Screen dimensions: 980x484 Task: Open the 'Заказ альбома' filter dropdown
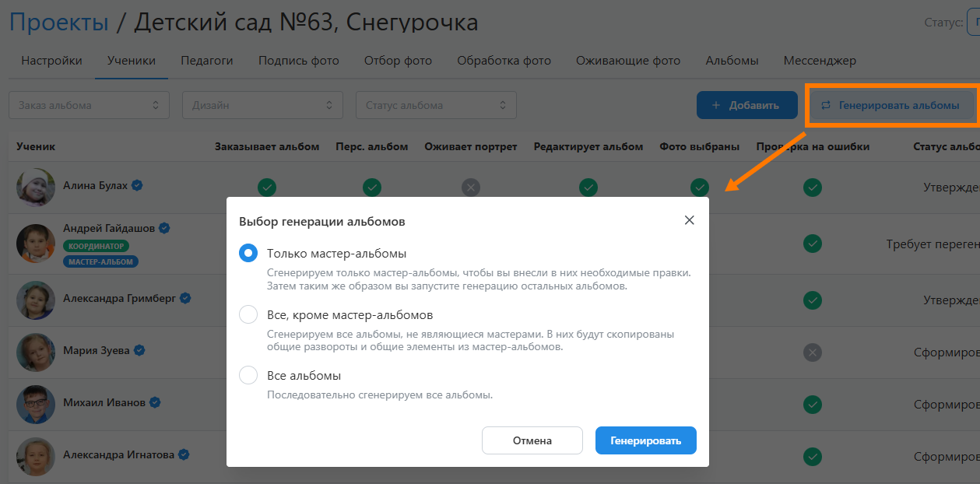[x=89, y=105]
